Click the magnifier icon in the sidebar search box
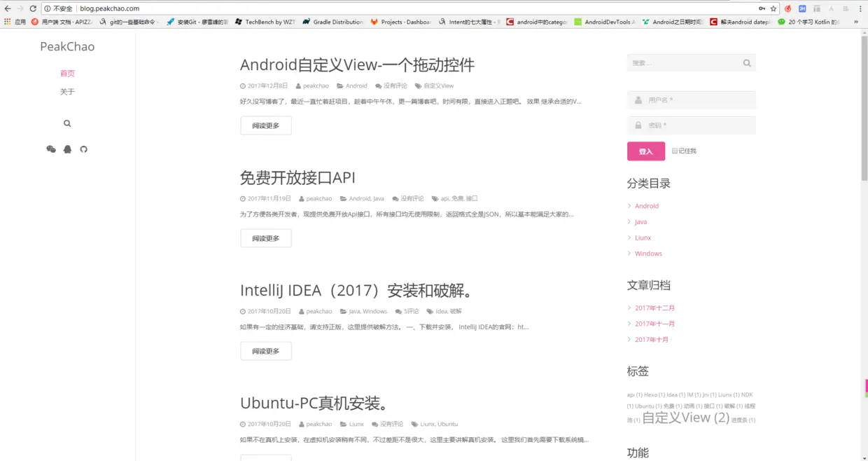The height and width of the screenshot is (461, 868). click(x=747, y=62)
